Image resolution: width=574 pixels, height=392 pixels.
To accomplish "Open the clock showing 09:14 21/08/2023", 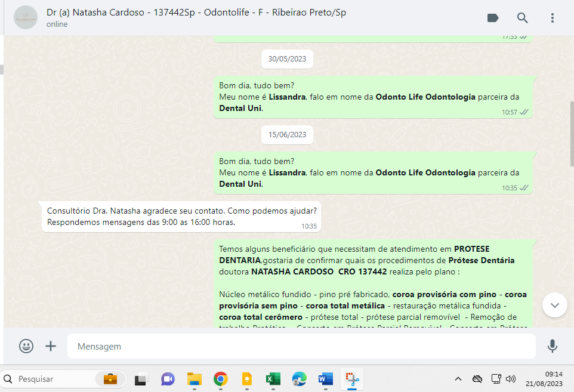I will (x=544, y=379).
